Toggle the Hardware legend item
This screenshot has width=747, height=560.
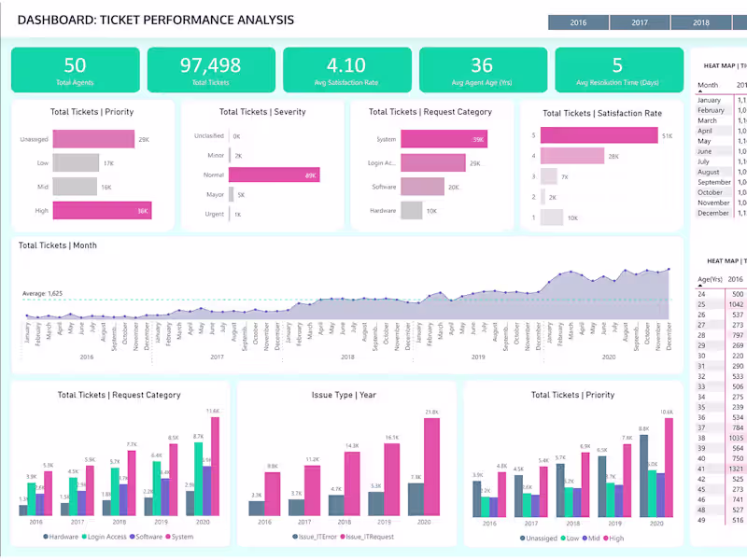pos(46,537)
